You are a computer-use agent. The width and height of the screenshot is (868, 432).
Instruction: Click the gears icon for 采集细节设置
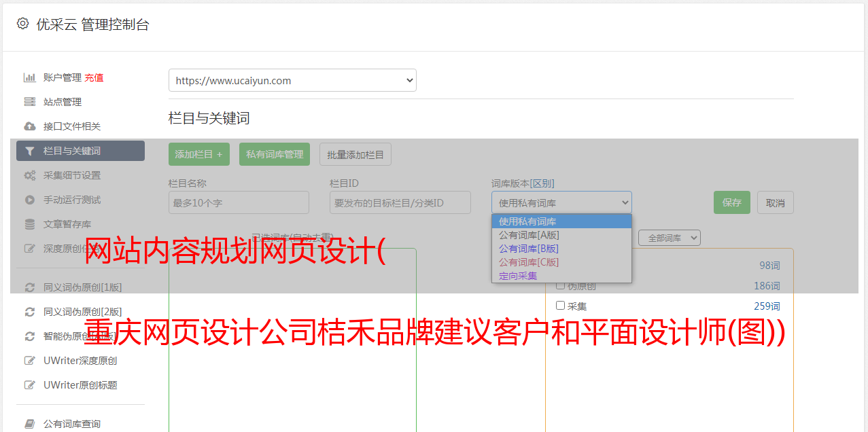pyautogui.click(x=29, y=175)
